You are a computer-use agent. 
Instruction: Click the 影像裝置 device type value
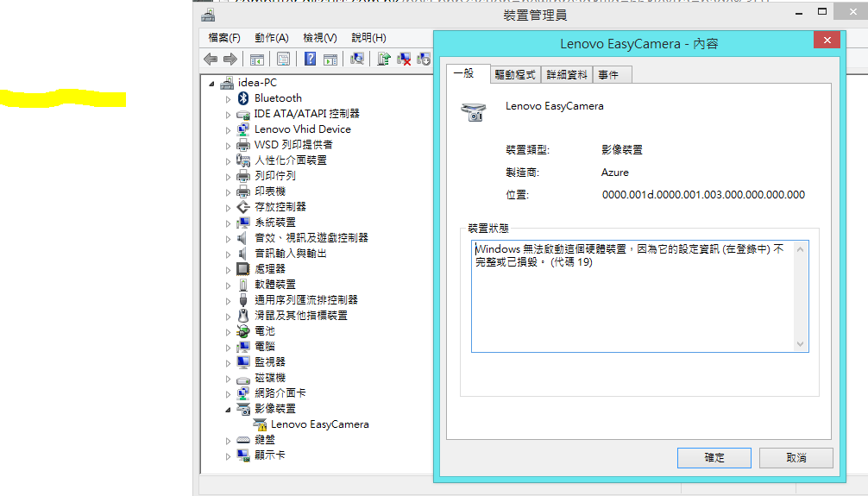(622, 150)
